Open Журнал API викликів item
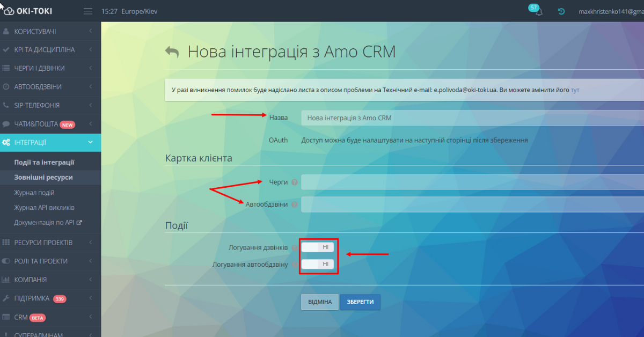The height and width of the screenshot is (337, 644). [44, 208]
